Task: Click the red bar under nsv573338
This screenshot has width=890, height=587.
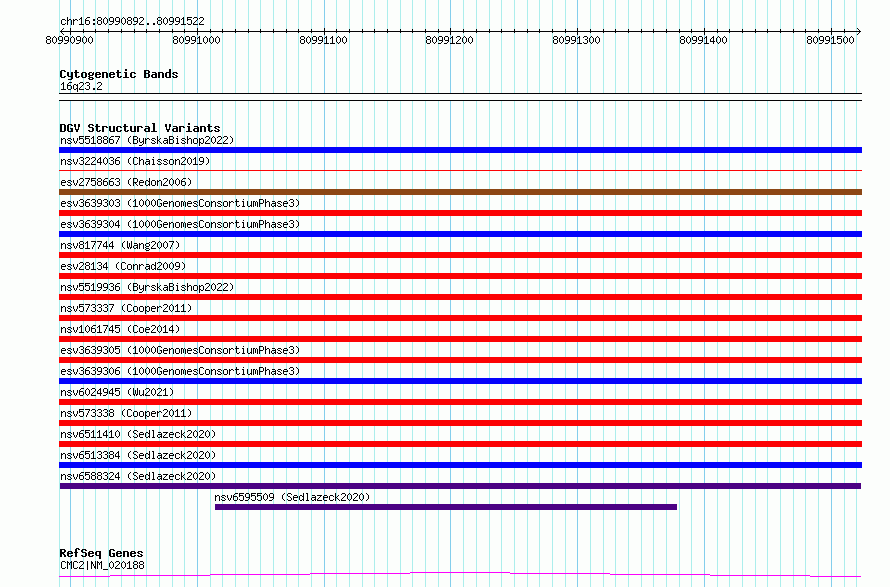Action: (460, 423)
